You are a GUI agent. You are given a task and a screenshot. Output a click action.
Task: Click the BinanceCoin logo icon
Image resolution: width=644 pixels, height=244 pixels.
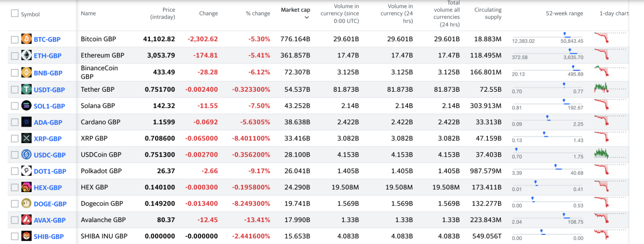tap(26, 72)
